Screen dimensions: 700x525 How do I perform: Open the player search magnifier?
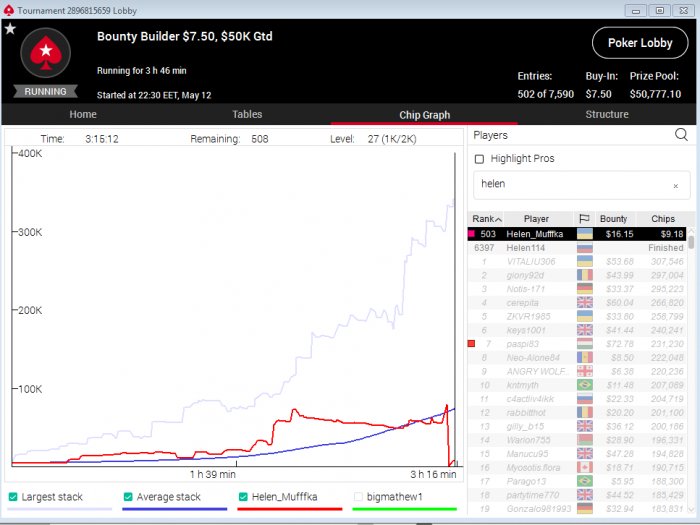tap(681, 134)
